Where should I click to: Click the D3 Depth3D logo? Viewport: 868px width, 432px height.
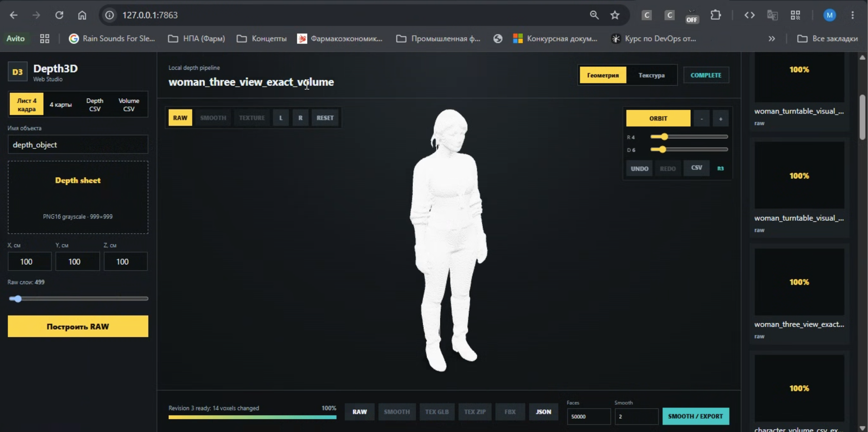18,72
